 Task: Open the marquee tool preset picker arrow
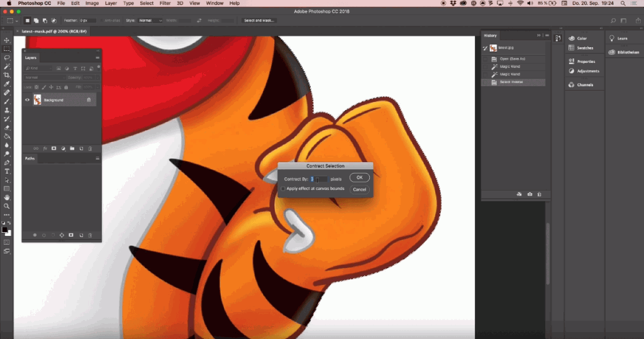pyautogui.click(x=16, y=21)
